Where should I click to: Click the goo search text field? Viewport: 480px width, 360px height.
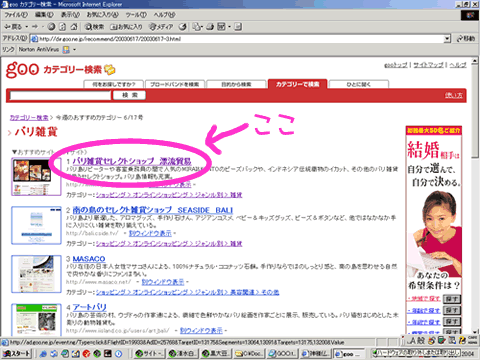[60, 96]
